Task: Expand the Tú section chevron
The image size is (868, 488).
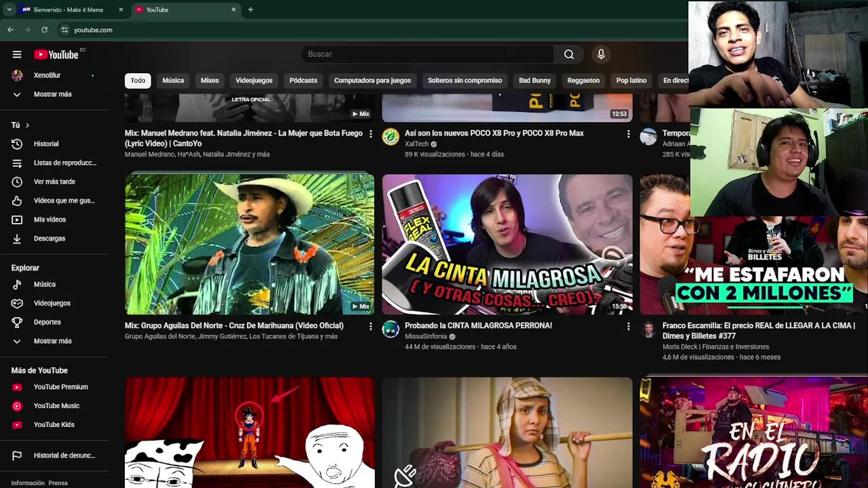Action: 27,125
